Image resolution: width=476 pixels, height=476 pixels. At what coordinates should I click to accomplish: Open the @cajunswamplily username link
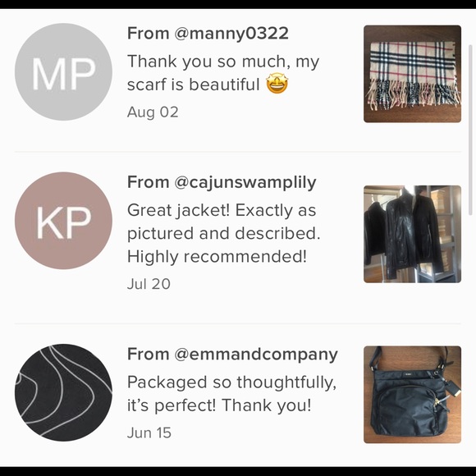(x=245, y=183)
